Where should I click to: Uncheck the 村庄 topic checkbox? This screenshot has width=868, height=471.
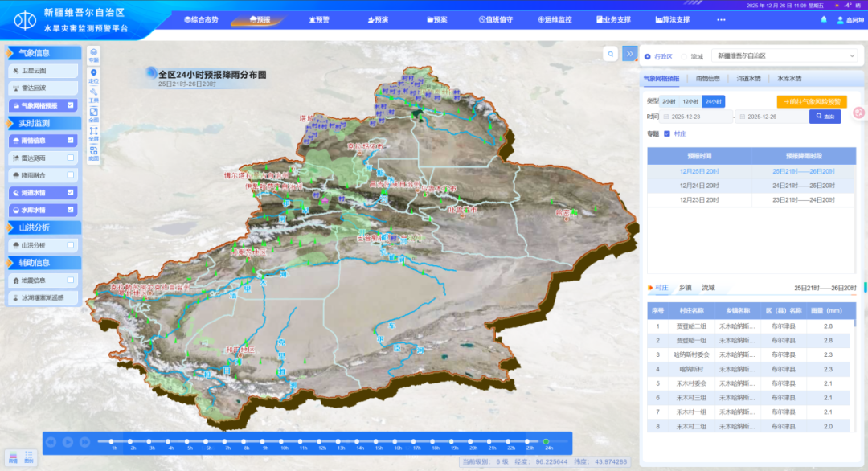pos(667,134)
